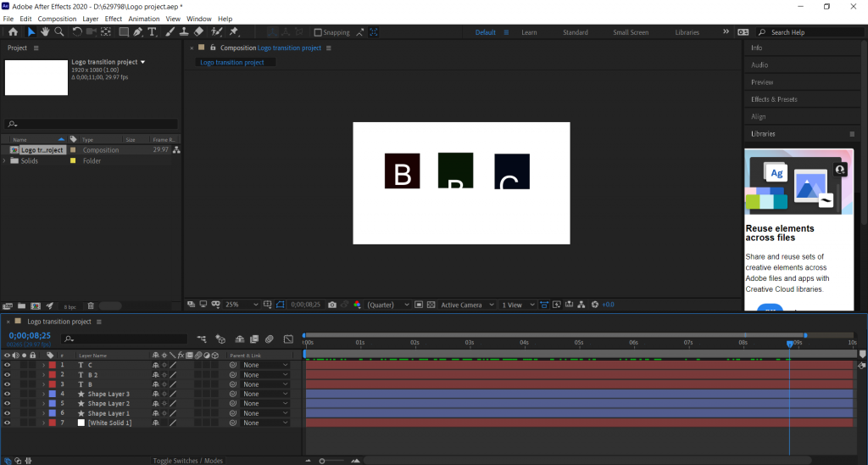Open the Composition Mini-Flowchart icon in timeline
This screenshot has height=465, width=868.
[203, 339]
